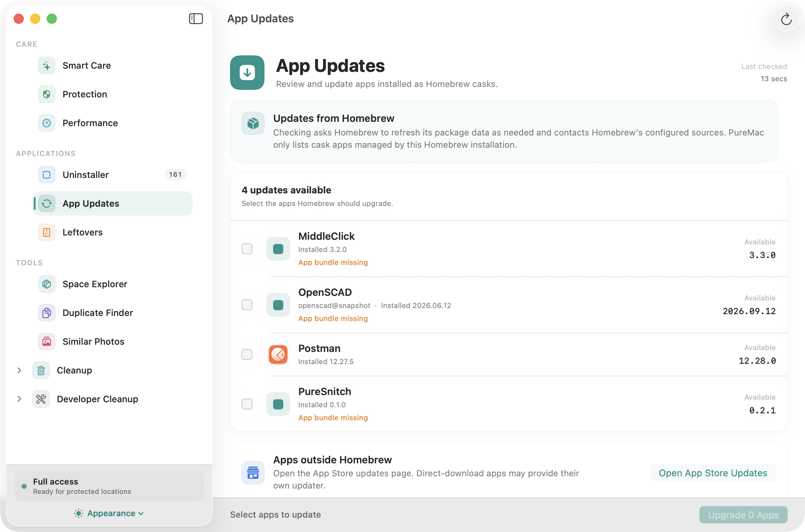Click the openscad@snapshot cask name

tap(334, 306)
